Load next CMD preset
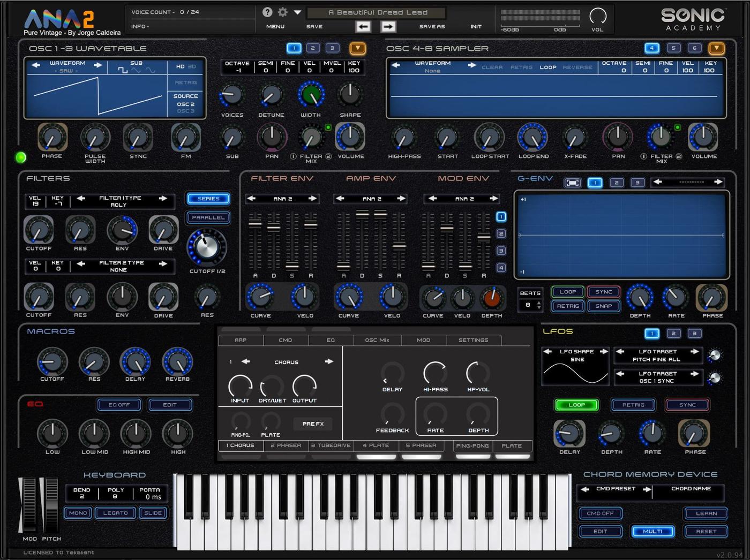Viewport: 750px width, 560px height. (x=647, y=489)
